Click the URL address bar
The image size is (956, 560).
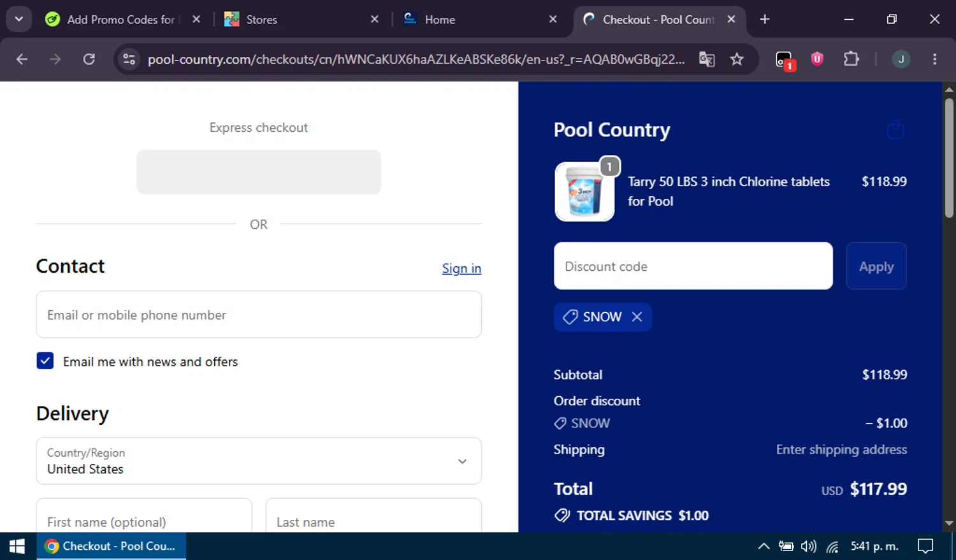coord(416,59)
